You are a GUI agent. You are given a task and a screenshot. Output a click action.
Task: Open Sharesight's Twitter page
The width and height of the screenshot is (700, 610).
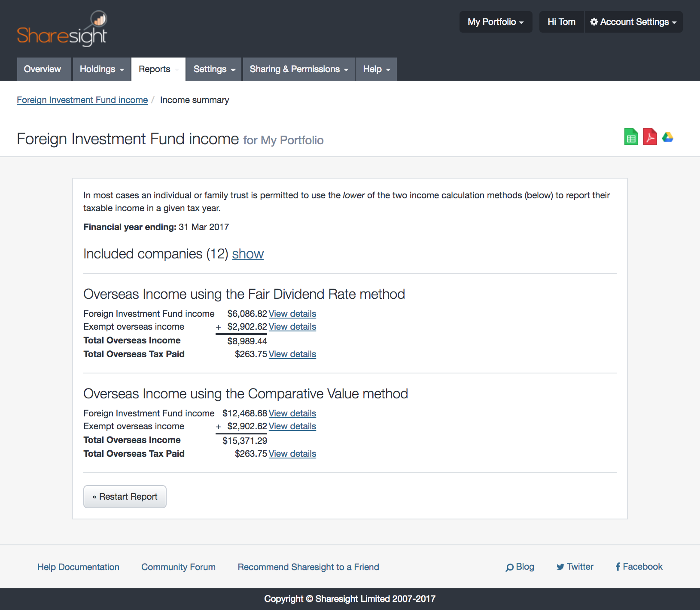point(575,567)
